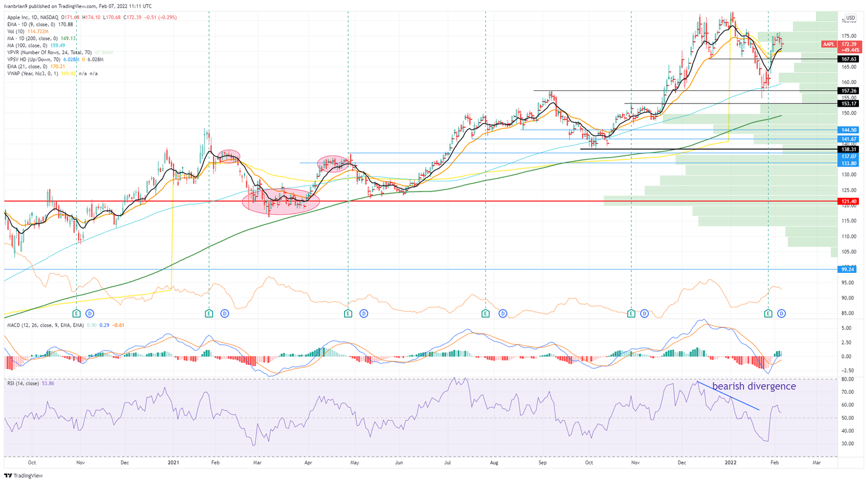Select the MA 200 indicator legend

tap(41, 38)
